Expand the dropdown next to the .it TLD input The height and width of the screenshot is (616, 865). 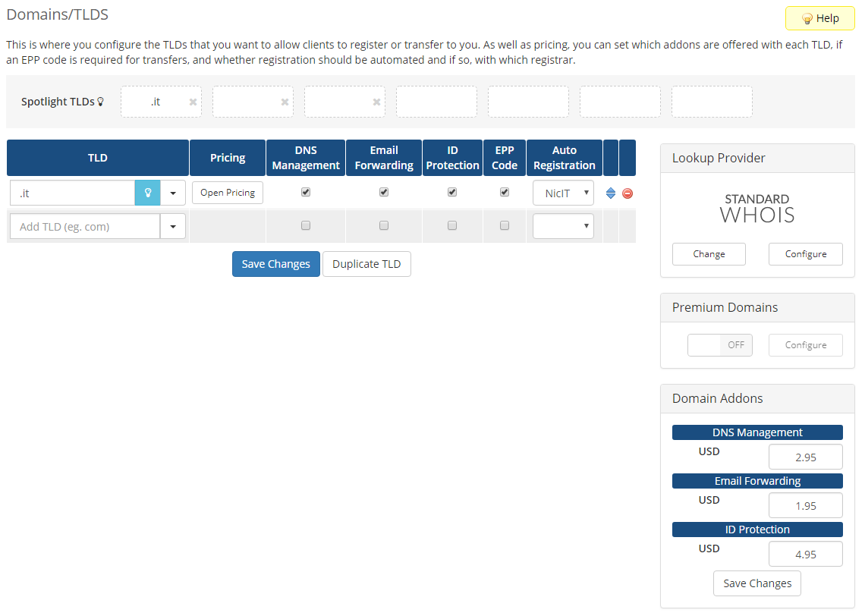(173, 193)
